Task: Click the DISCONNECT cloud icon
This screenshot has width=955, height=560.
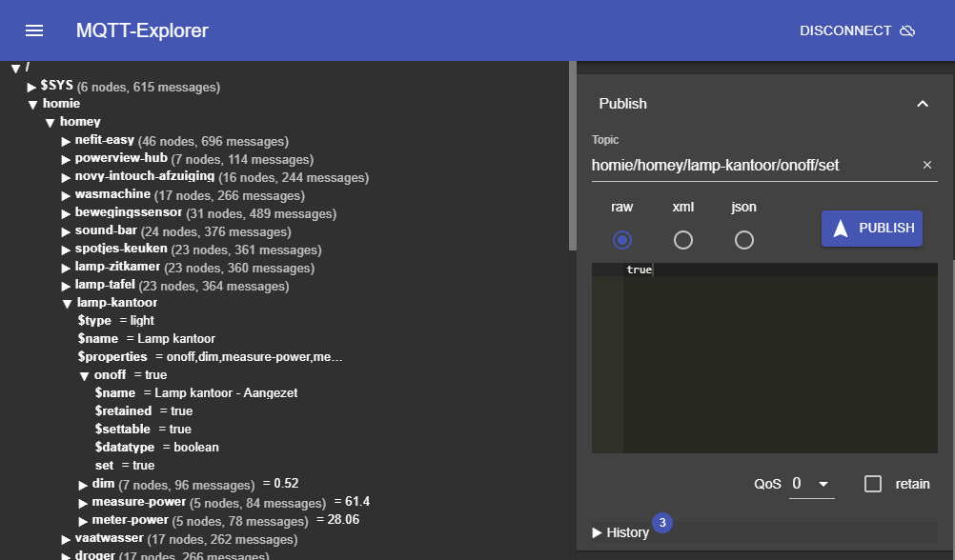Action: 907,30
